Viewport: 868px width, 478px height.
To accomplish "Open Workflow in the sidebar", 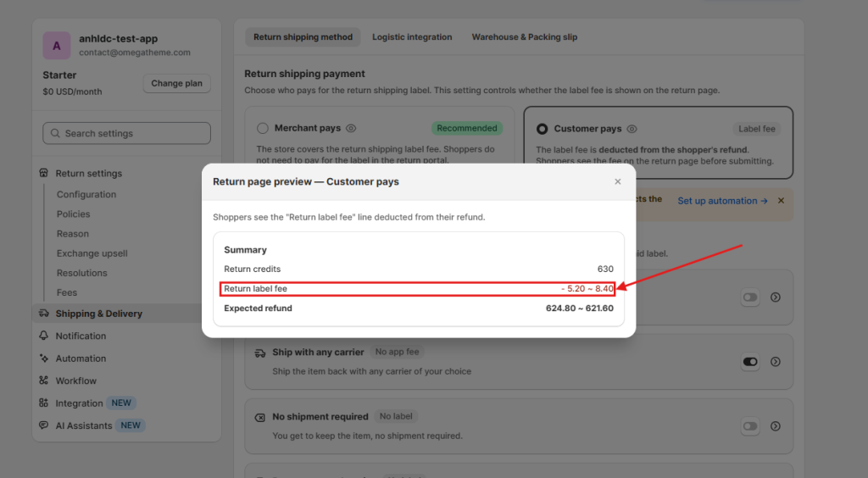I will 75,381.
